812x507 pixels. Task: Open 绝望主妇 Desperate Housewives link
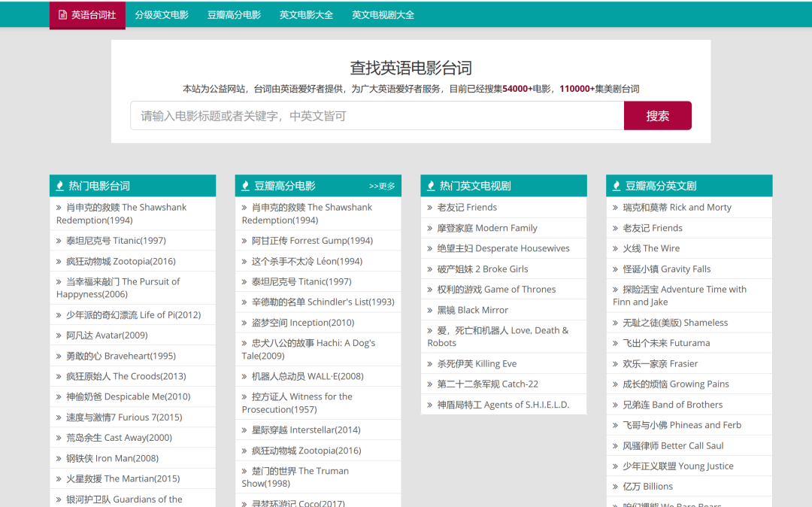click(x=503, y=248)
